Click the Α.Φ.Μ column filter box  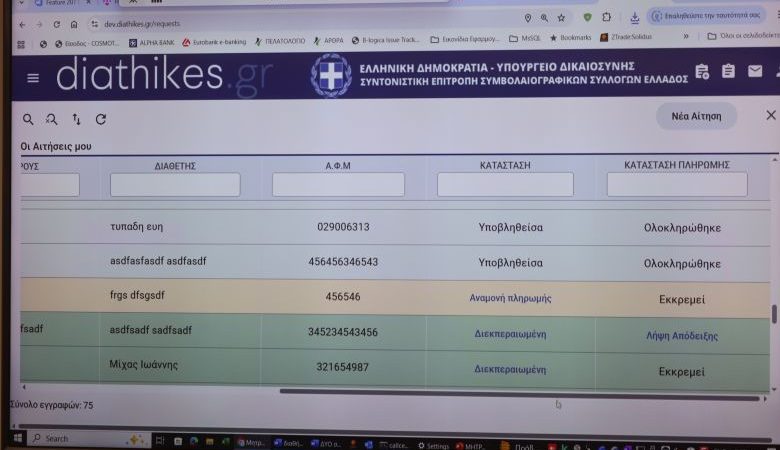(338, 185)
